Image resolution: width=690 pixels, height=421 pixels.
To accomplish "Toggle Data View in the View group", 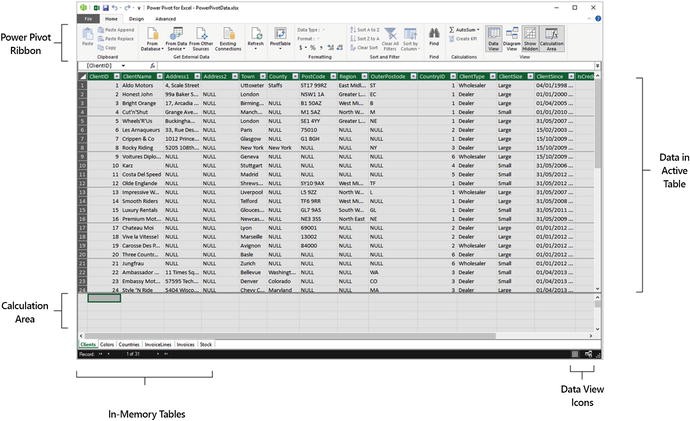I will pyautogui.click(x=494, y=39).
